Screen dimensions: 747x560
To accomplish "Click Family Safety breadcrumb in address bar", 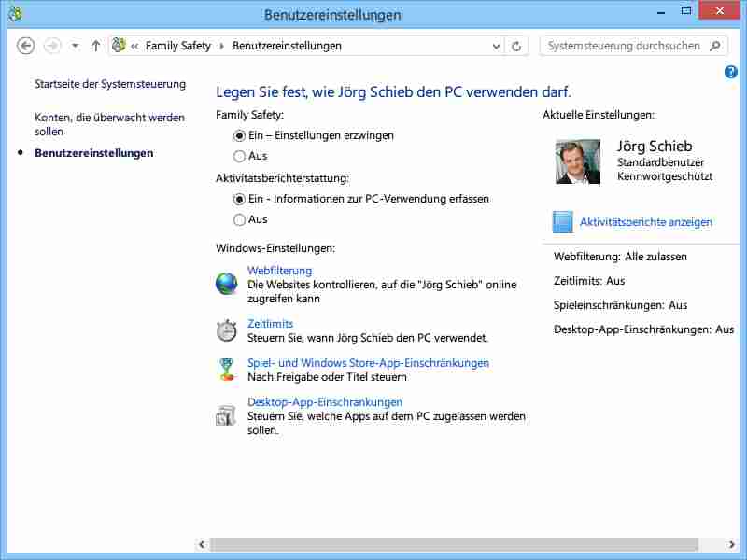I will pyautogui.click(x=177, y=46).
